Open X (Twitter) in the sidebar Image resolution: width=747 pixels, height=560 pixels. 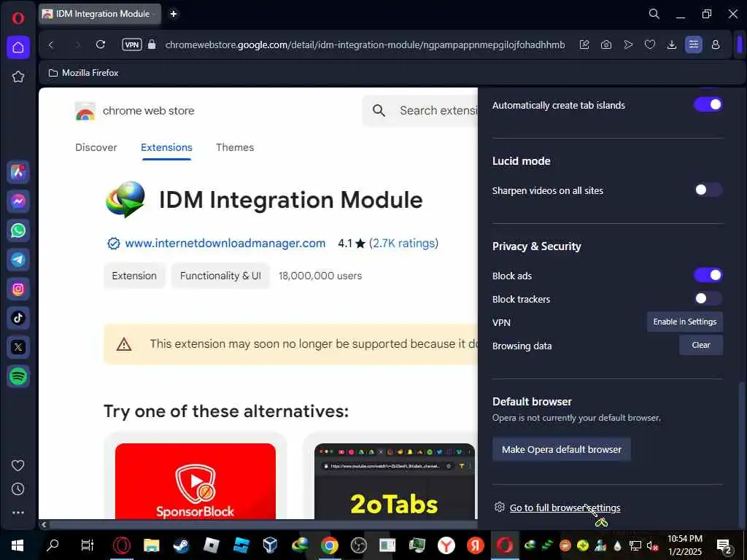click(18, 347)
